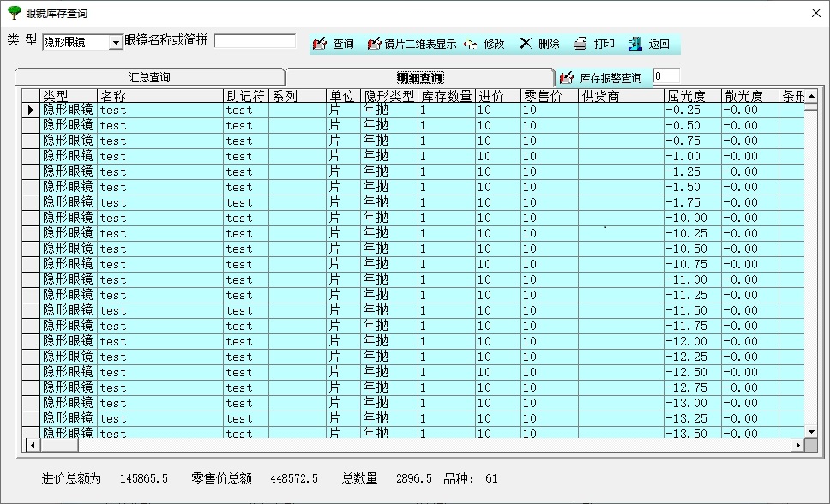The width and height of the screenshot is (830, 504).
Task: Click the horizontal scrollbar right arrow
Action: coord(798,445)
